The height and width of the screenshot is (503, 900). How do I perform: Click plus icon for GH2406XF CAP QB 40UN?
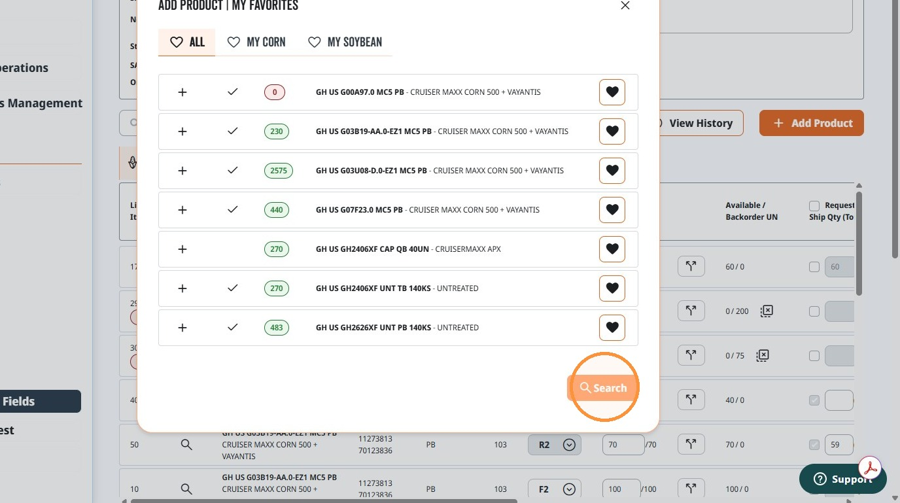182,249
